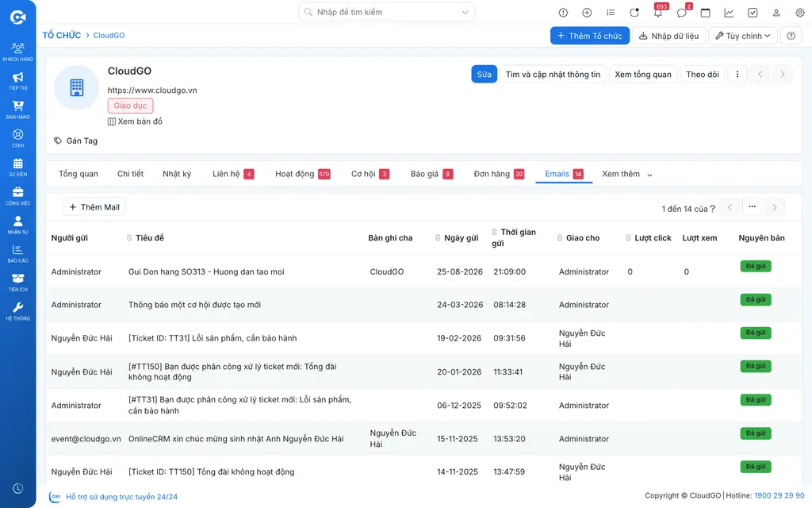This screenshot has width=812, height=508.
Task: Open the Nhân sự module
Action: [17, 225]
